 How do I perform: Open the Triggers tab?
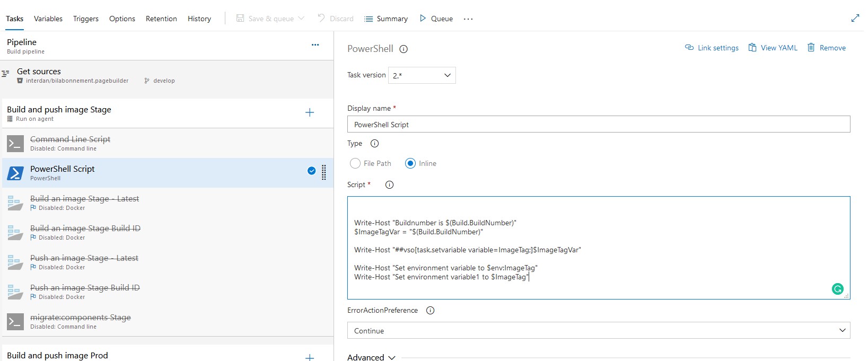tap(86, 19)
